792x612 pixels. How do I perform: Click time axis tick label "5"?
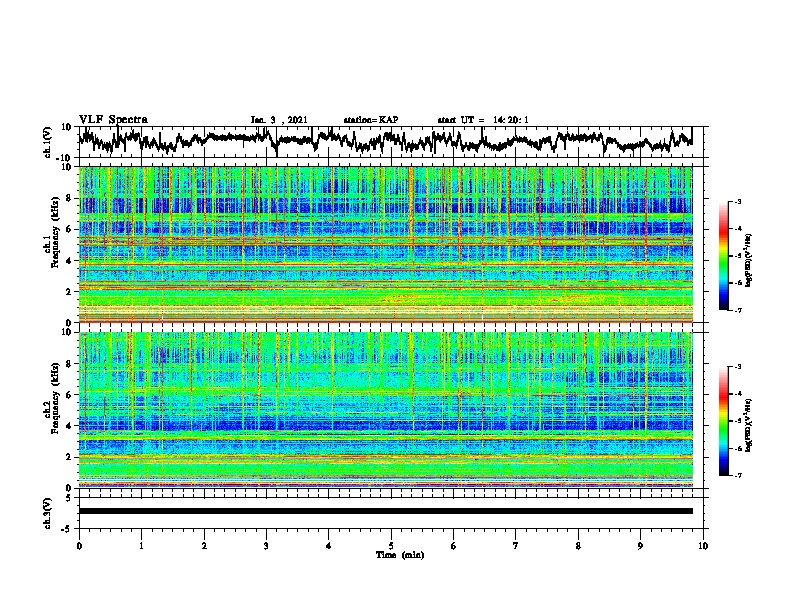pos(391,546)
